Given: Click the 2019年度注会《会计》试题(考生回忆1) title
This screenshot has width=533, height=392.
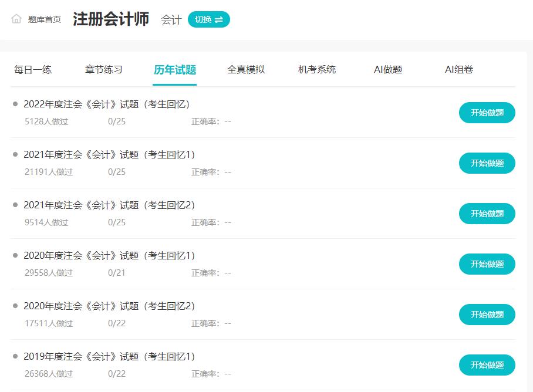Looking at the screenshot, I should [109, 357].
